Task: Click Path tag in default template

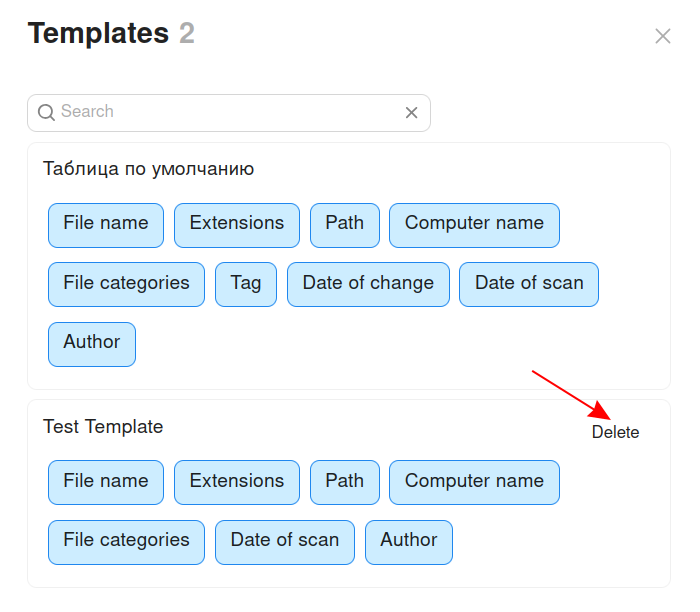Action: pos(344,224)
